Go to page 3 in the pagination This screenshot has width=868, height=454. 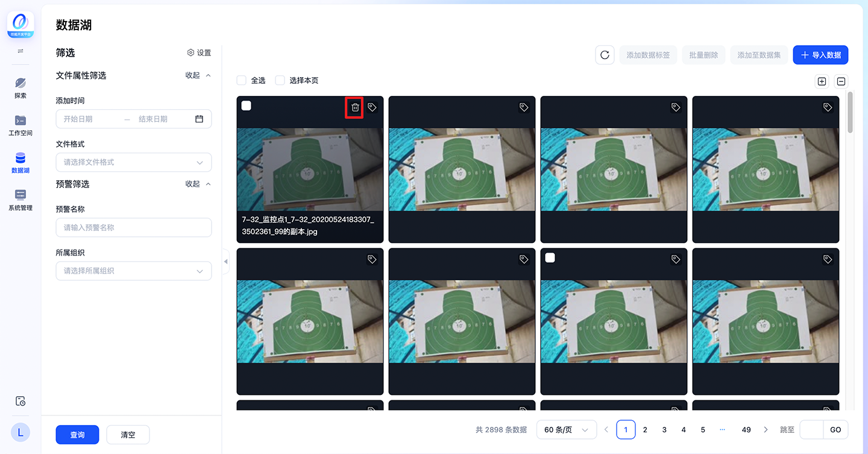tap(664, 430)
